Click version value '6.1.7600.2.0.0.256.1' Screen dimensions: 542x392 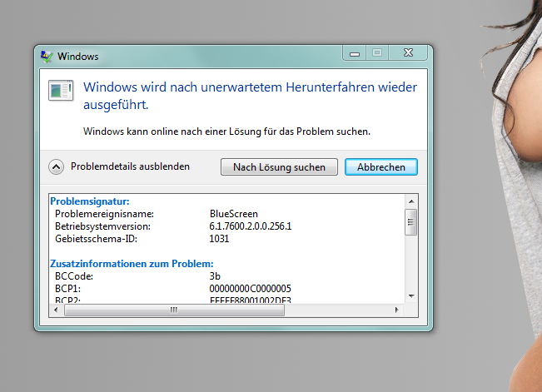(251, 226)
